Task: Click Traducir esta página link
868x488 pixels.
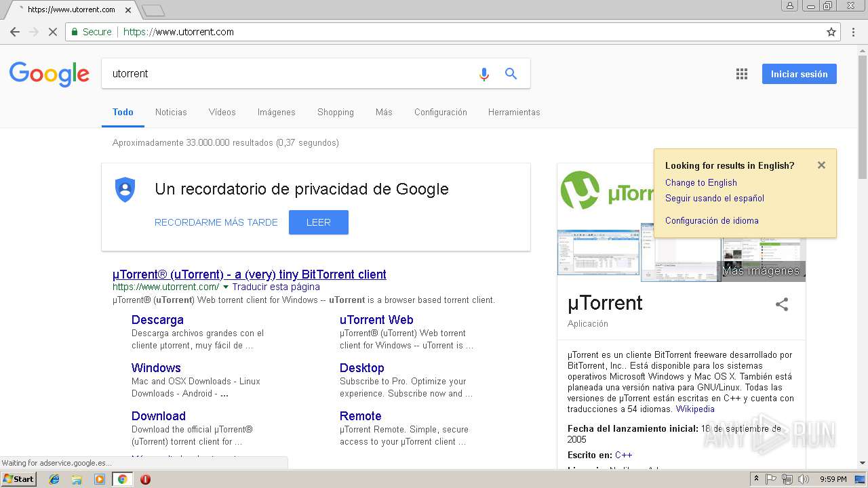Action: click(276, 287)
